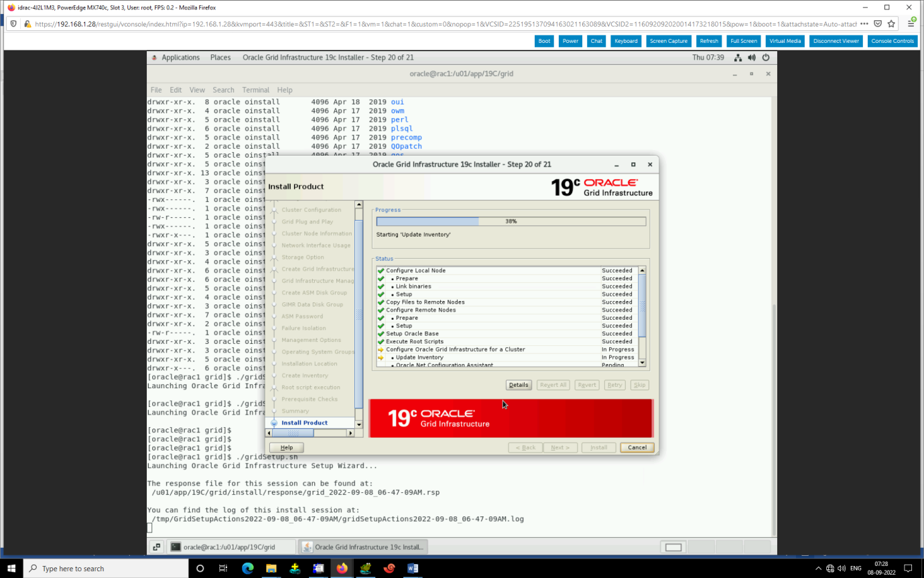The width and height of the screenshot is (924, 578).
Task: Click checkmark icon beside Configure Local Node
Action: coord(381,271)
